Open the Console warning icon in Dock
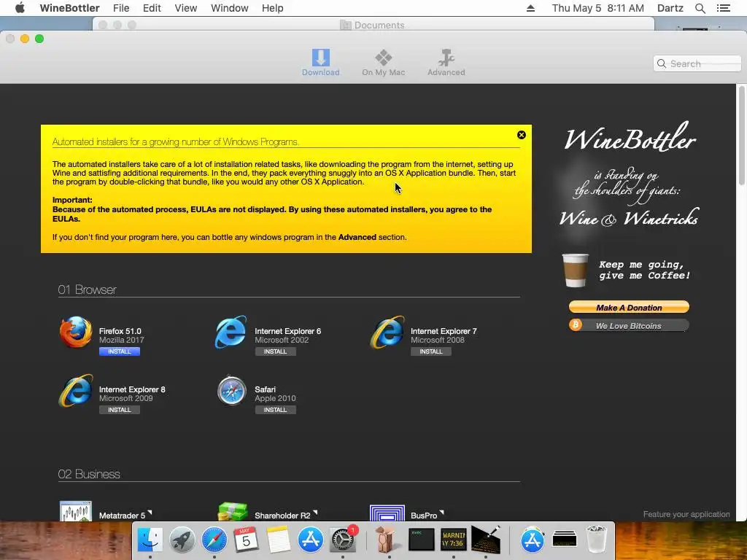The width and height of the screenshot is (747, 560). [453, 540]
